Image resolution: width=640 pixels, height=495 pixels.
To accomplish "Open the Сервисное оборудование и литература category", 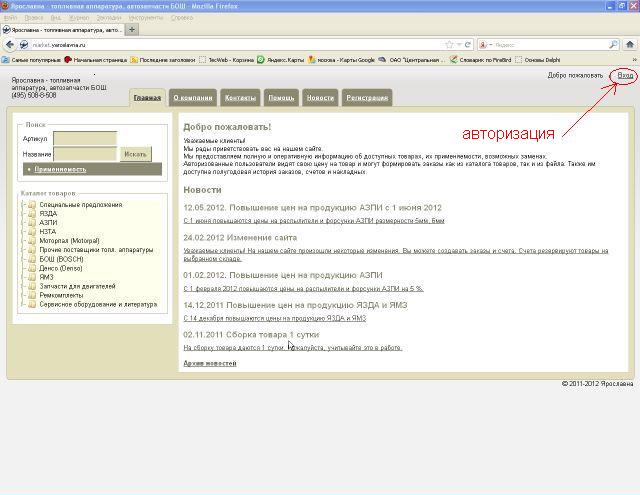I will coord(98,304).
